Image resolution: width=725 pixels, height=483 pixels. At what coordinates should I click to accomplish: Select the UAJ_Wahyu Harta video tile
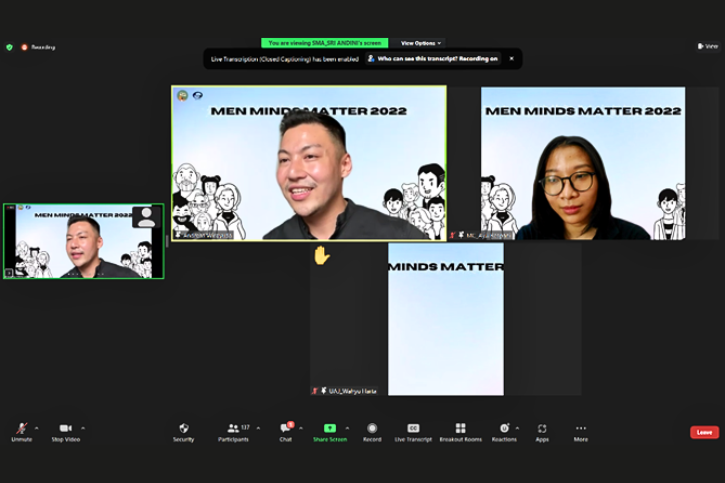click(446, 319)
